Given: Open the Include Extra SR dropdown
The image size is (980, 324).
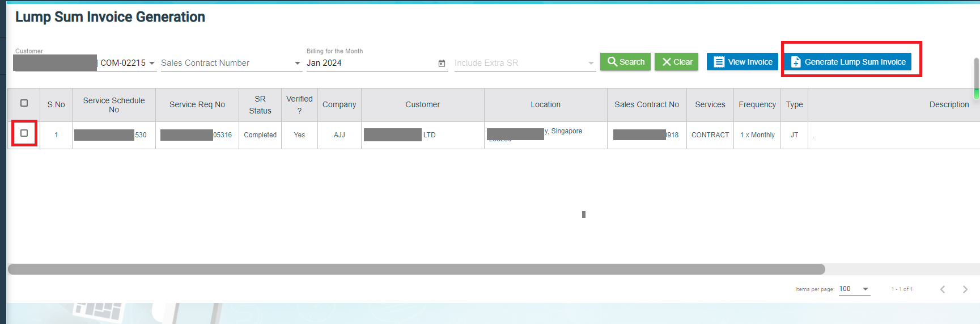Looking at the screenshot, I should pos(591,63).
